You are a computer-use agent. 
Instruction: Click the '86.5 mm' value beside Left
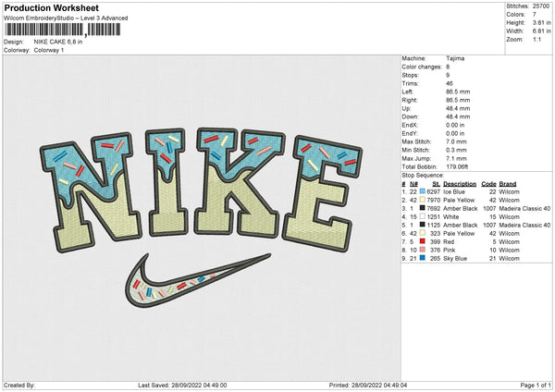point(458,92)
